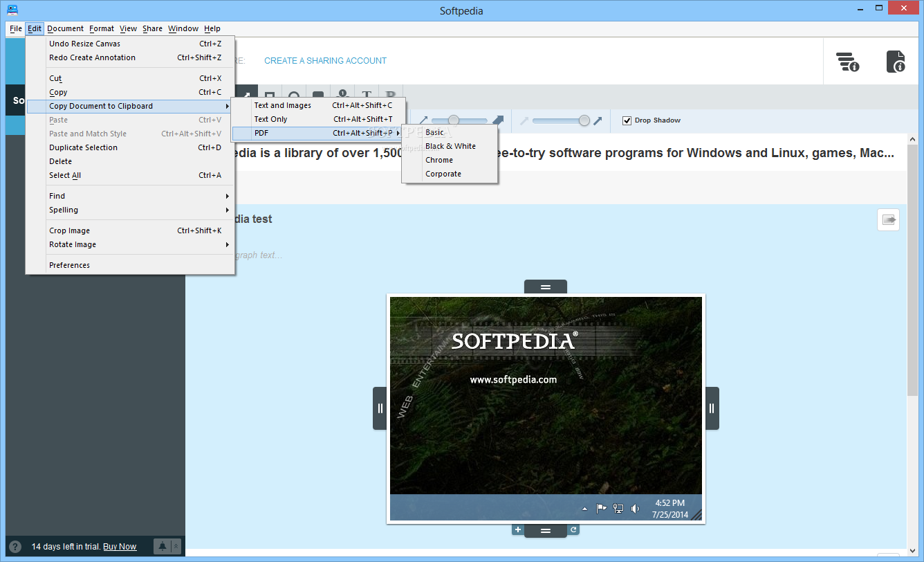Close the Edit menu
Screen dimensions: 924x562
[x=35, y=28]
